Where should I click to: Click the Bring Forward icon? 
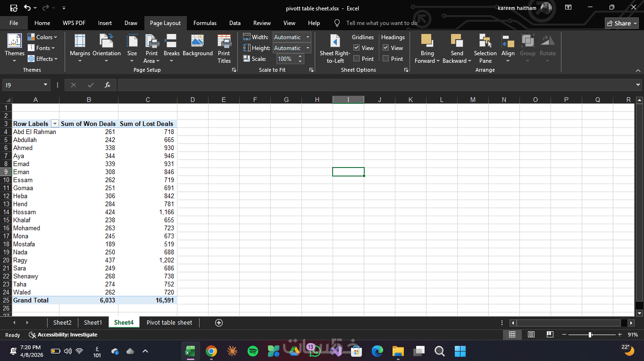click(x=427, y=41)
